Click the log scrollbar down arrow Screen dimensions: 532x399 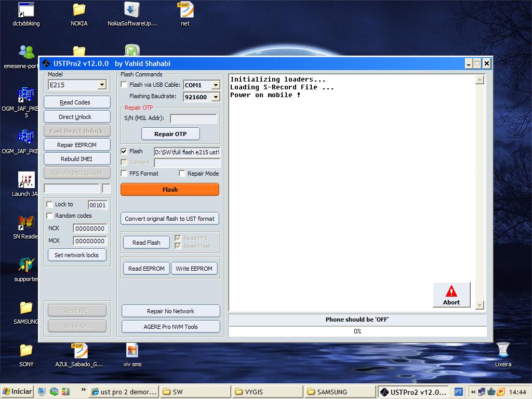click(x=480, y=305)
